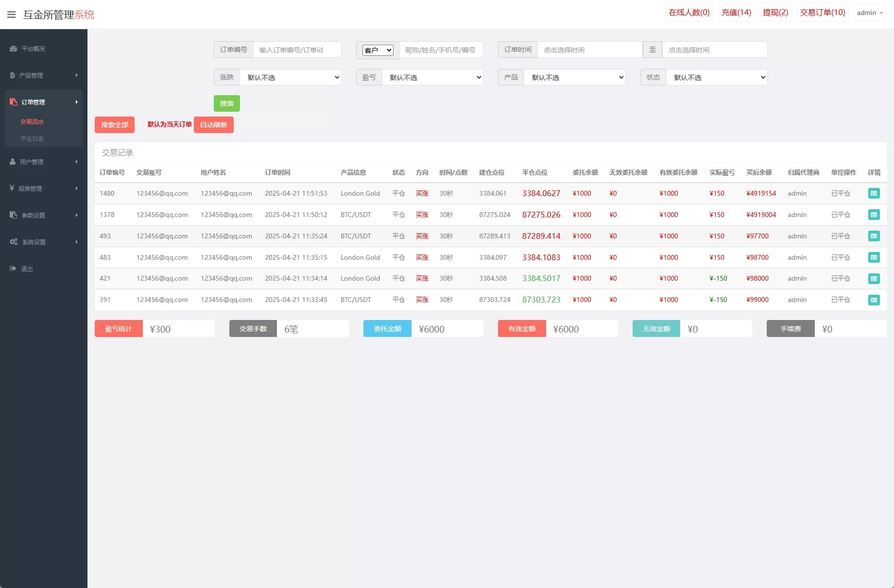The image size is (894, 588).
Task: Click the 充值(14) notification link
Action: tap(736, 13)
